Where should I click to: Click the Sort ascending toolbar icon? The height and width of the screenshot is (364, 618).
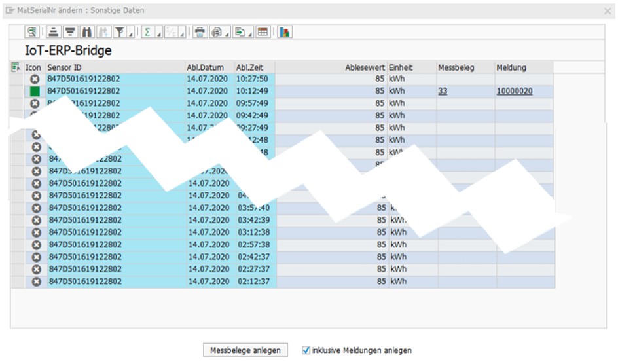tap(54, 32)
